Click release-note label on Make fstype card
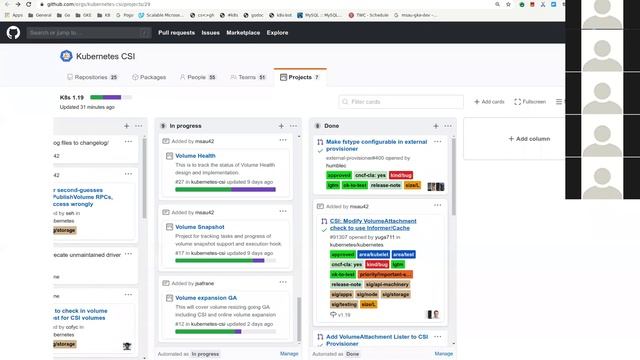 click(x=386, y=185)
